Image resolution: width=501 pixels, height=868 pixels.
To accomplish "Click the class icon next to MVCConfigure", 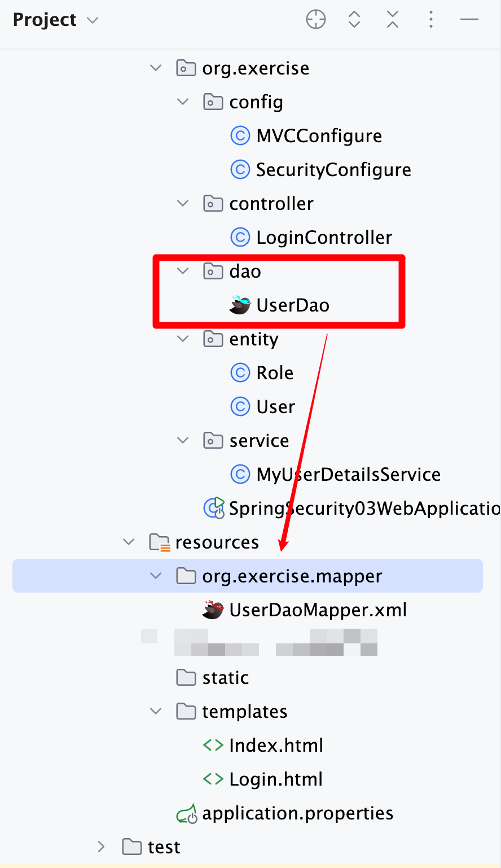I will (240, 135).
